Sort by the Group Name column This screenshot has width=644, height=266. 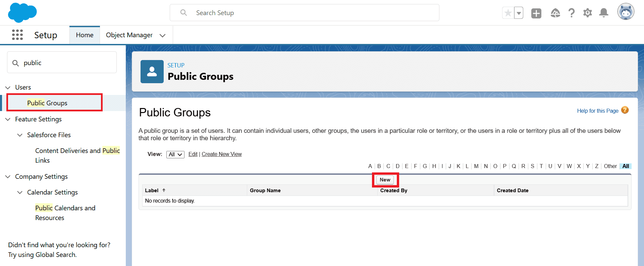click(x=265, y=191)
